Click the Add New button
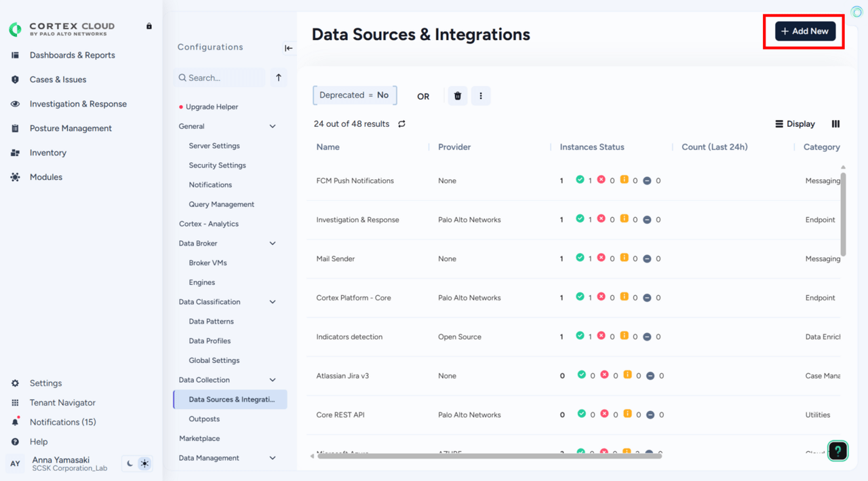Viewport: 868px width, 481px height. click(806, 31)
